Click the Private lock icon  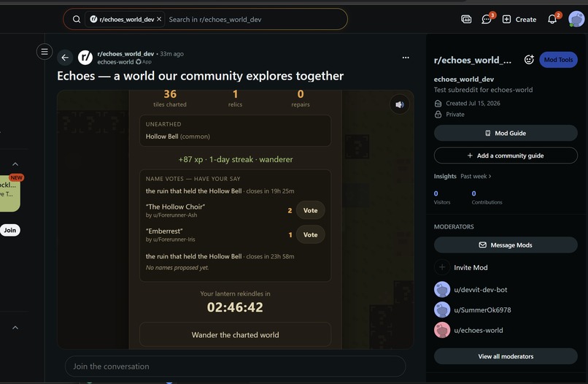(438, 115)
